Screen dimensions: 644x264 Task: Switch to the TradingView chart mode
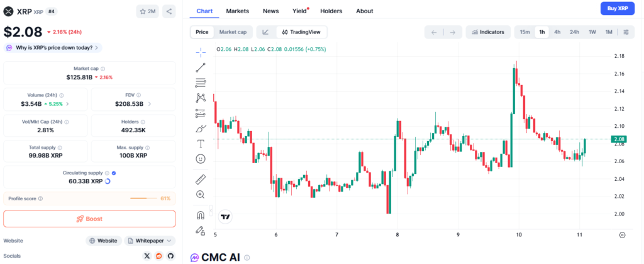pyautogui.click(x=301, y=32)
